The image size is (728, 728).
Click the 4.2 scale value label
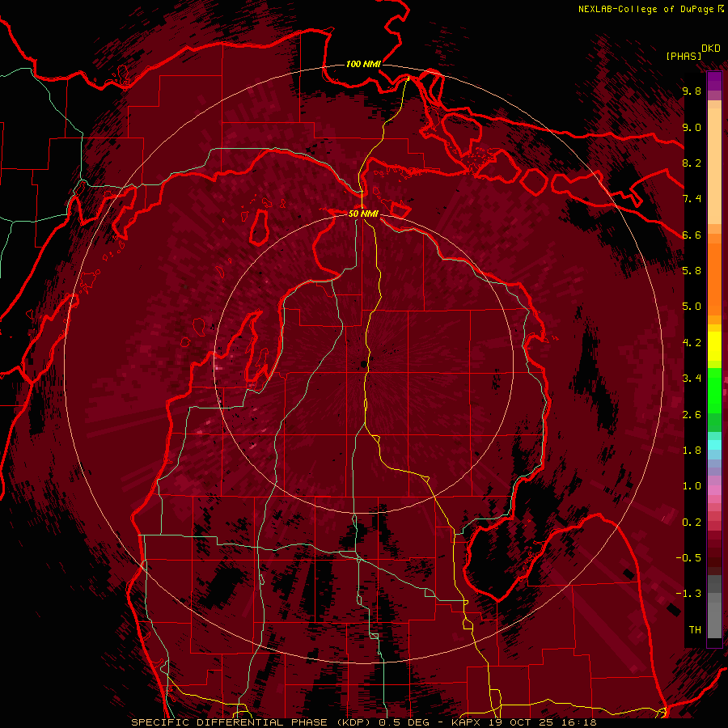[692, 343]
